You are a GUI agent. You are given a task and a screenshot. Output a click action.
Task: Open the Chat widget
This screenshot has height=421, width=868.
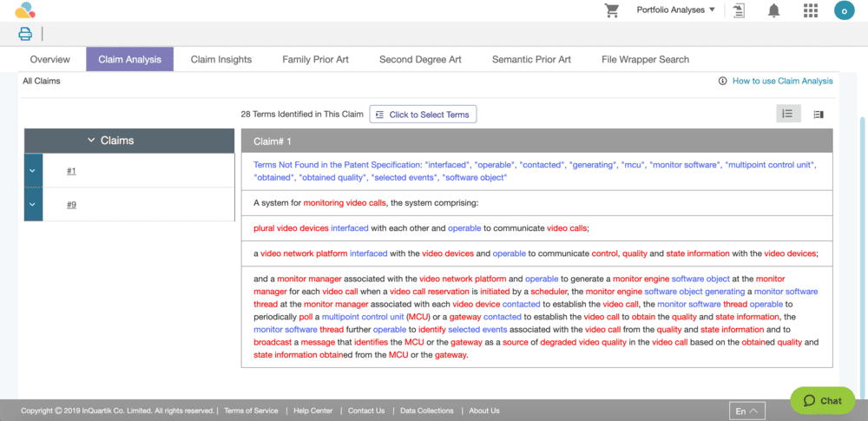point(822,400)
